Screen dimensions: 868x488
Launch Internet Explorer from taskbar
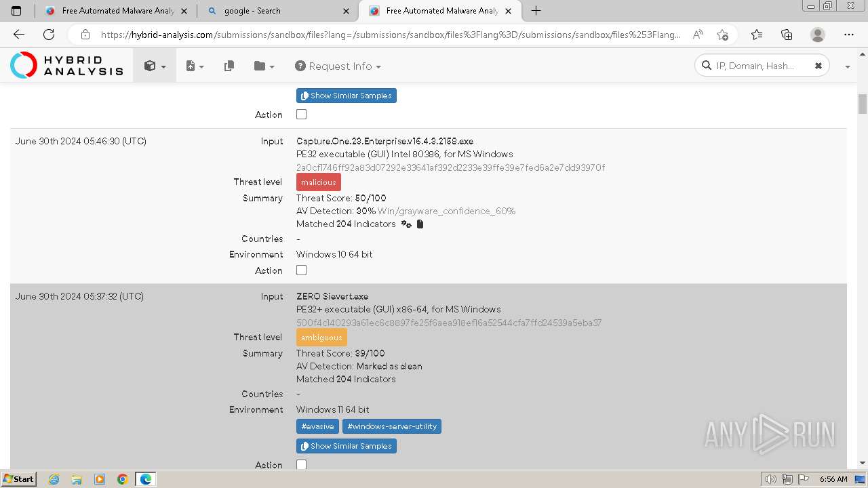[54, 479]
